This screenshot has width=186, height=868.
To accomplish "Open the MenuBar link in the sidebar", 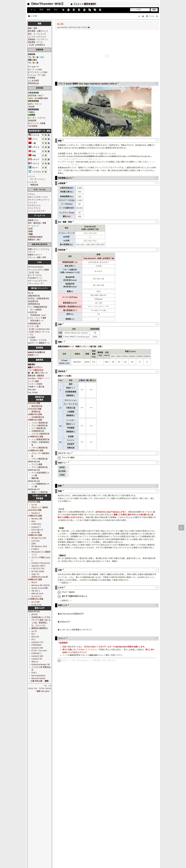I will click(x=32, y=390).
